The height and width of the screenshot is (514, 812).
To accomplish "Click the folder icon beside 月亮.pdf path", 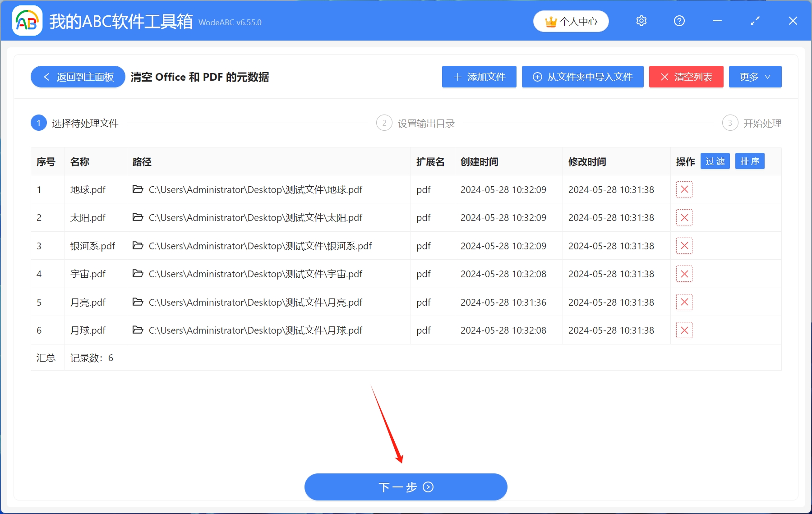I will point(138,302).
